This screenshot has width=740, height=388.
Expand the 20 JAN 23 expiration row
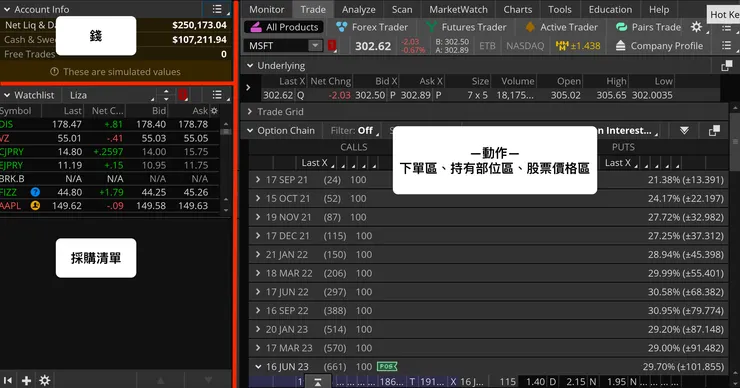pos(258,329)
